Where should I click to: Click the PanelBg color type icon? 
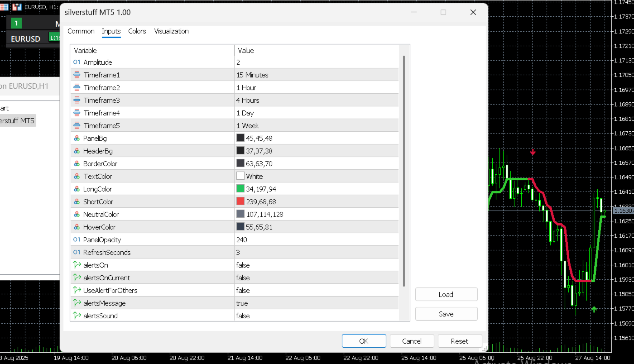coord(77,138)
